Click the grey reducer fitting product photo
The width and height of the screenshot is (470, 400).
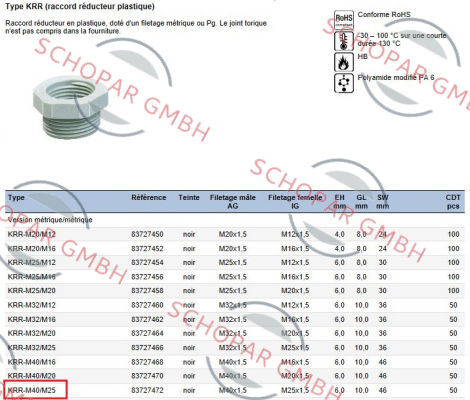click(x=71, y=107)
